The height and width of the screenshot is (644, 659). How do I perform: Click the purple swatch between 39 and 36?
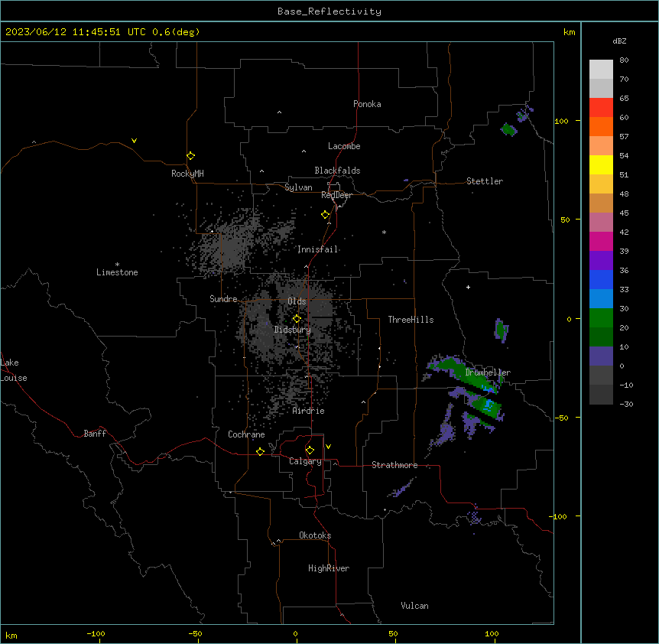pos(601,260)
